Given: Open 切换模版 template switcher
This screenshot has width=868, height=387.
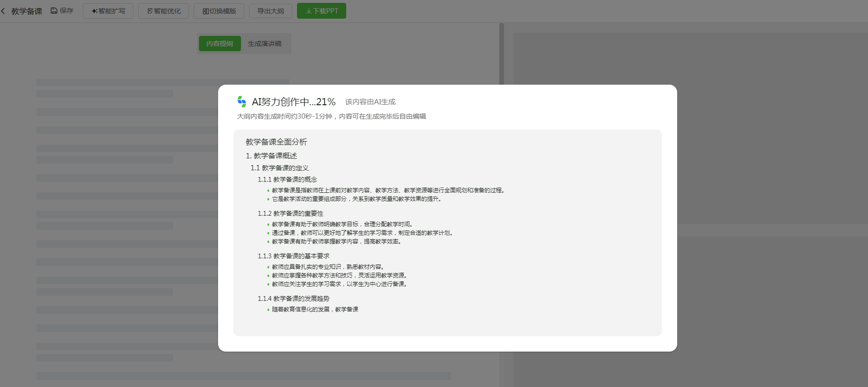Looking at the screenshot, I should [x=219, y=11].
